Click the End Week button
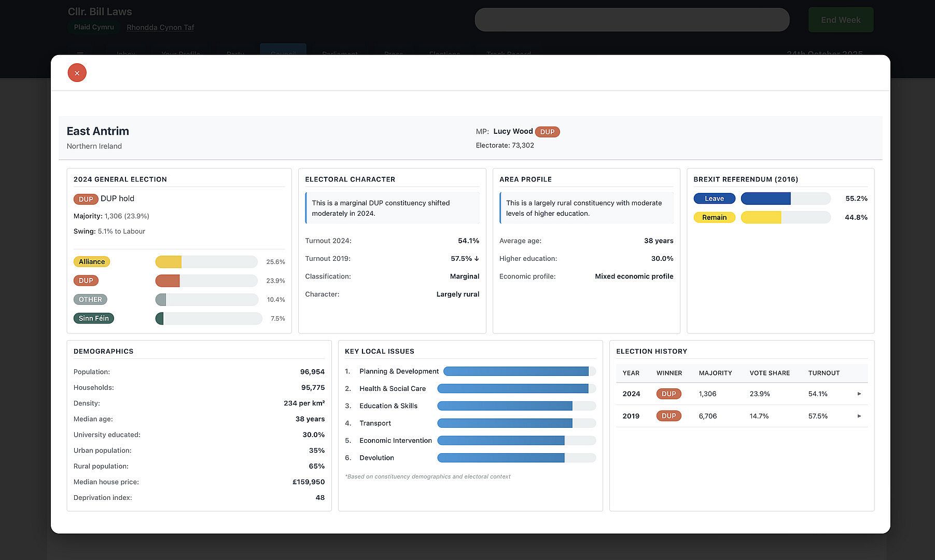Image resolution: width=935 pixels, height=560 pixels. pyautogui.click(x=840, y=20)
